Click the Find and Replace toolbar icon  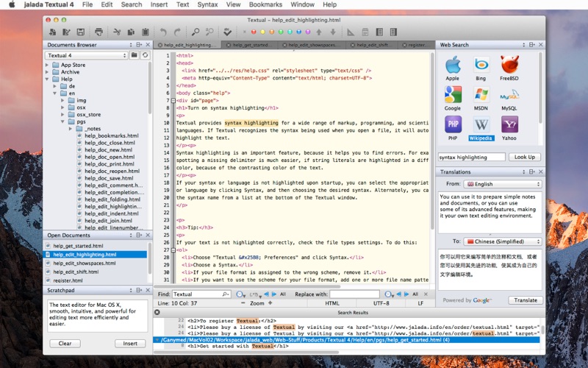click(209, 32)
